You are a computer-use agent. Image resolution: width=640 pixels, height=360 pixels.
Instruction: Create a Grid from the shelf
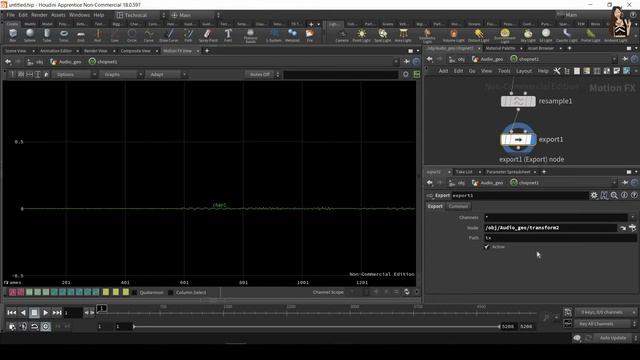81,35
